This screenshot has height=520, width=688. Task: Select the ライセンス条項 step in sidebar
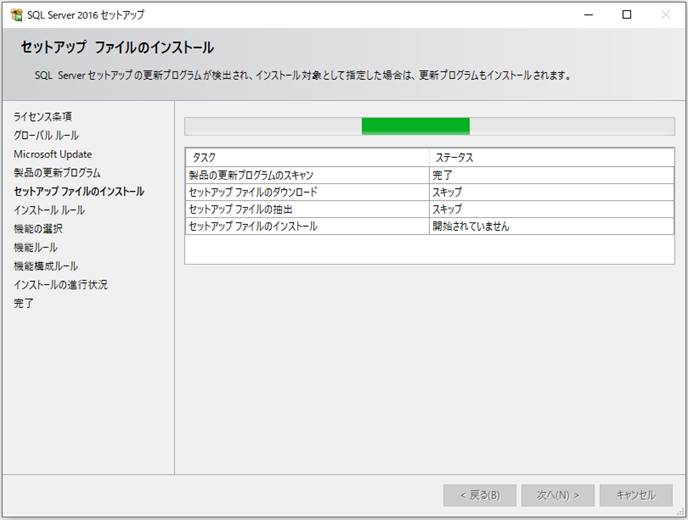43,116
